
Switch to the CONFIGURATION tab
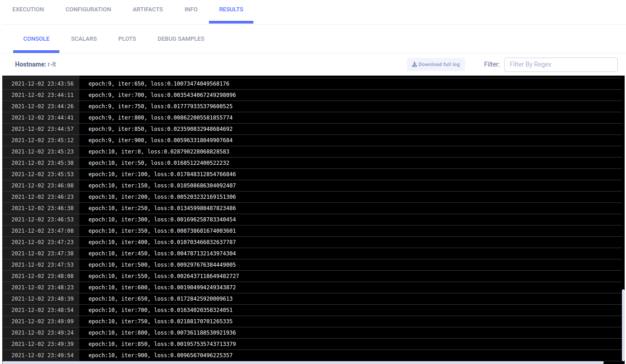pyautogui.click(x=88, y=10)
